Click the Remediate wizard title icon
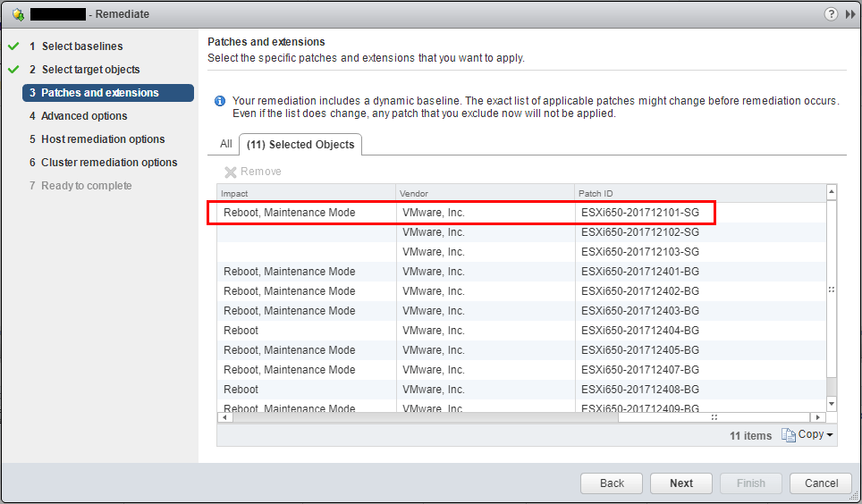Viewport: 862px width, 504px height. pyautogui.click(x=18, y=14)
